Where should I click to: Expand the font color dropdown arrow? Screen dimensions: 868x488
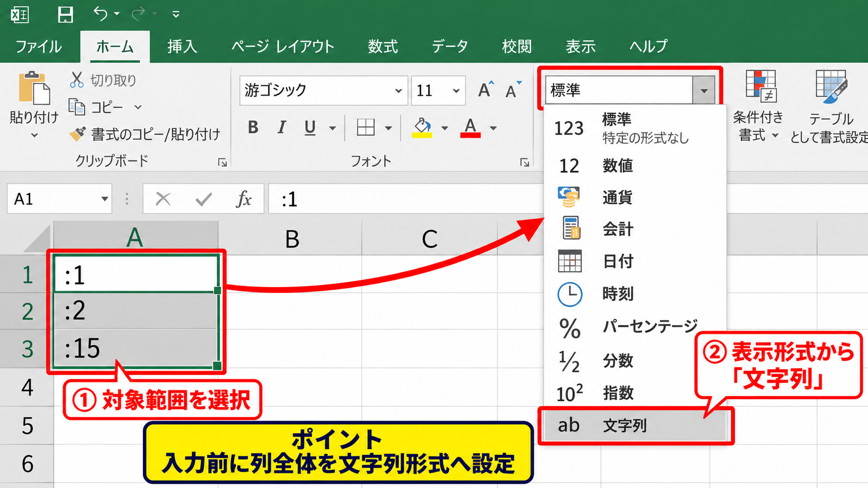tap(493, 128)
